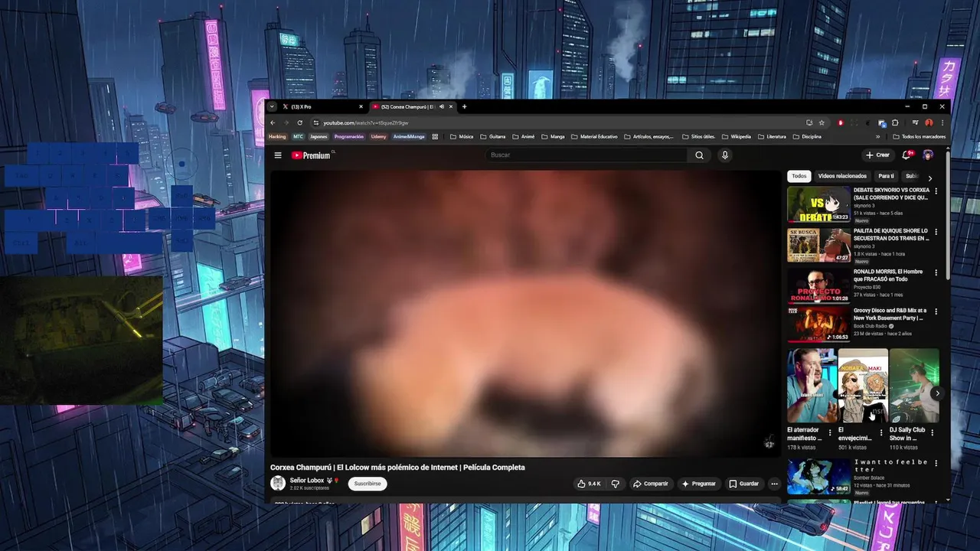Expand hidden bookmarks overflow chevron
The width and height of the screenshot is (980, 551).
(878, 137)
